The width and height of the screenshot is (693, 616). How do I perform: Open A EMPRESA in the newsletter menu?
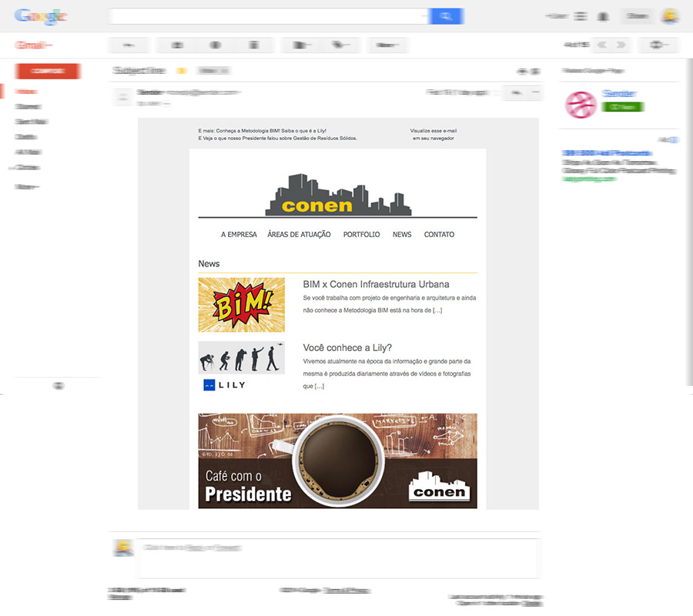coord(239,235)
